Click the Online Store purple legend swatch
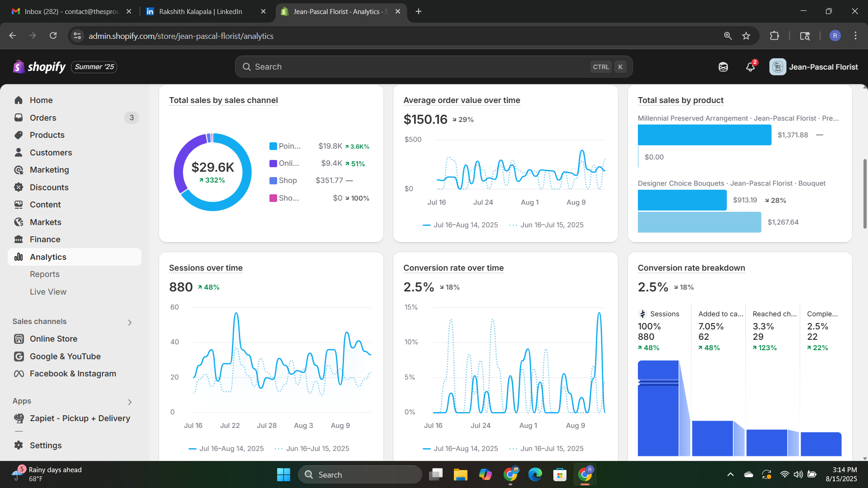868x488 pixels. click(273, 163)
